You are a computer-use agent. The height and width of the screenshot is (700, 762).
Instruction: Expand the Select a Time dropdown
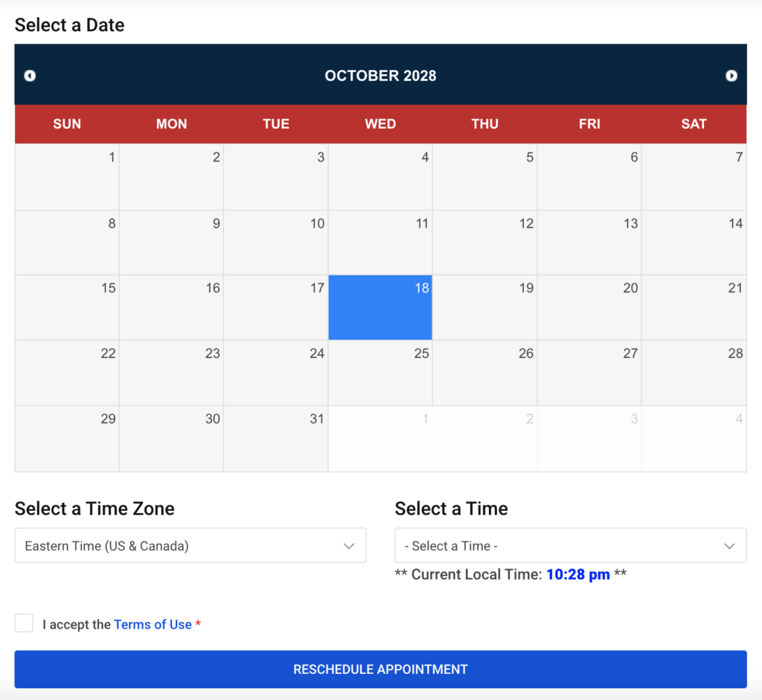pos(570,546)
